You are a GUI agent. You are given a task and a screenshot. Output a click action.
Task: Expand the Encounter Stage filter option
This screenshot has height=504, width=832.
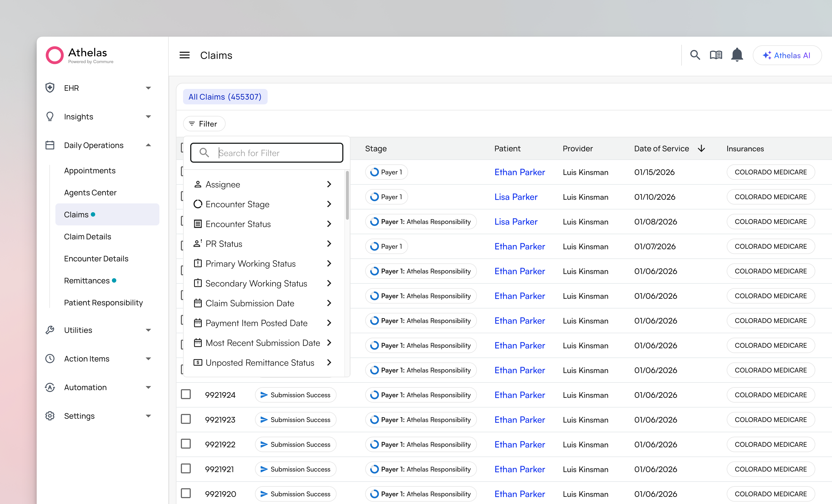tap(237, 204)
